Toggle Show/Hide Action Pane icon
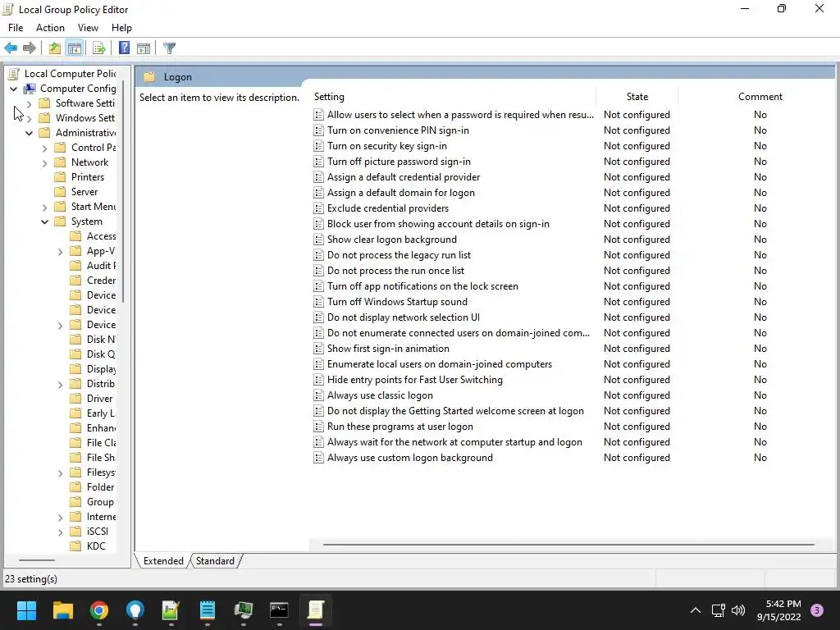The height and width of the screenshot is (630, 840). pyautogui.click(x=144, y=48)
